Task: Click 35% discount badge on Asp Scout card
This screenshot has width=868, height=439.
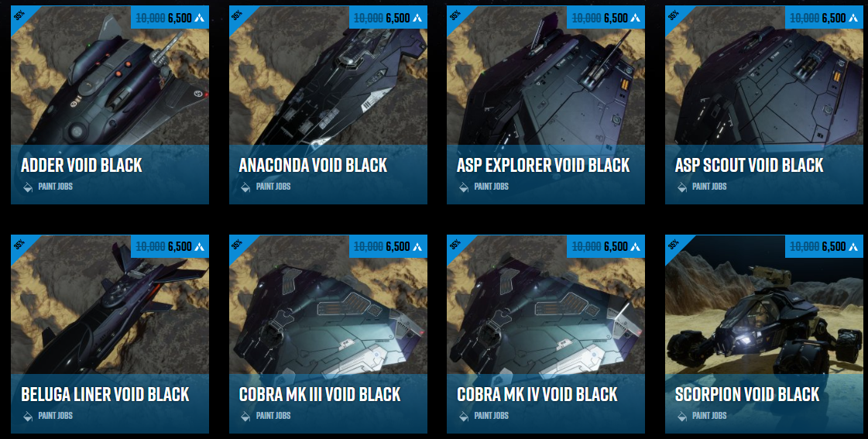Action: tap(675, 16)
